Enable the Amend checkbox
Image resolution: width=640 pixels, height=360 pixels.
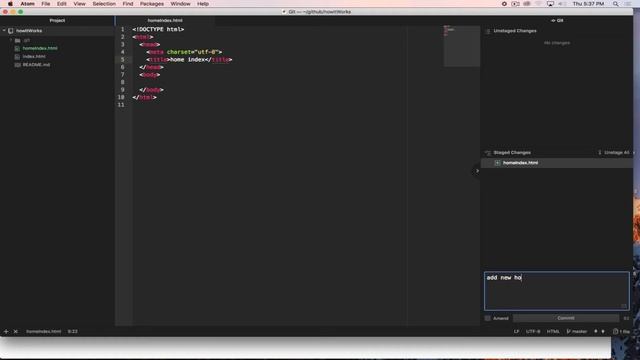pos(487,318)
